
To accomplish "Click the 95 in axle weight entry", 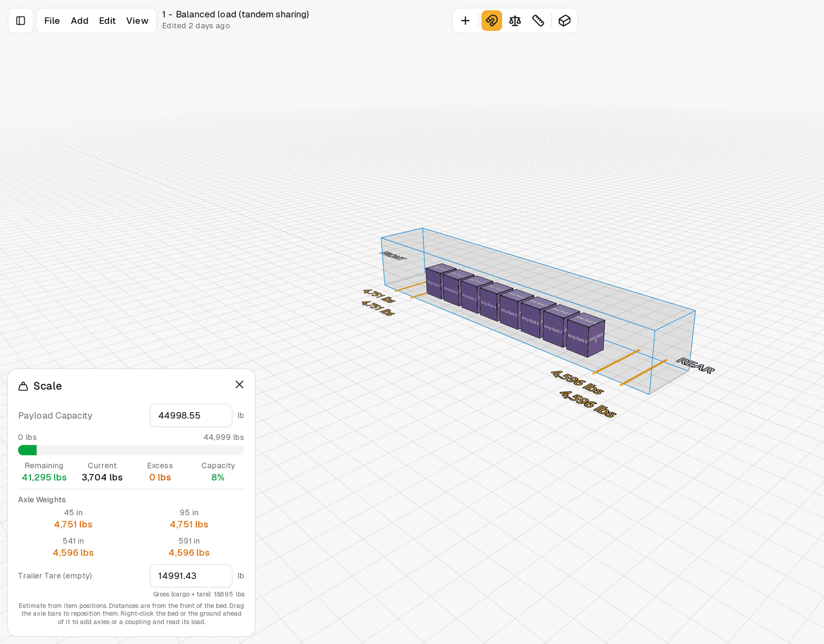I will click(189, 519).
